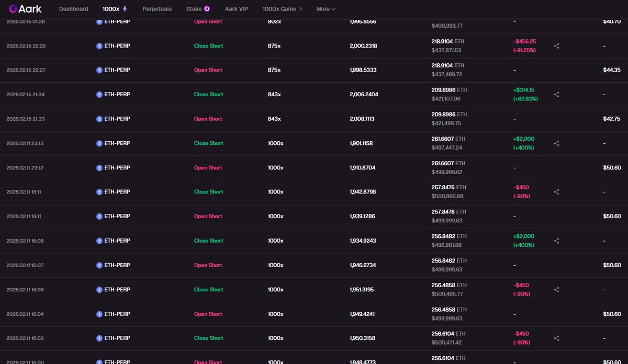Click ETH icon in 2026.02.11 16:06 row
The width and height of the screenshot is (628, 364).
pos(99,290)
